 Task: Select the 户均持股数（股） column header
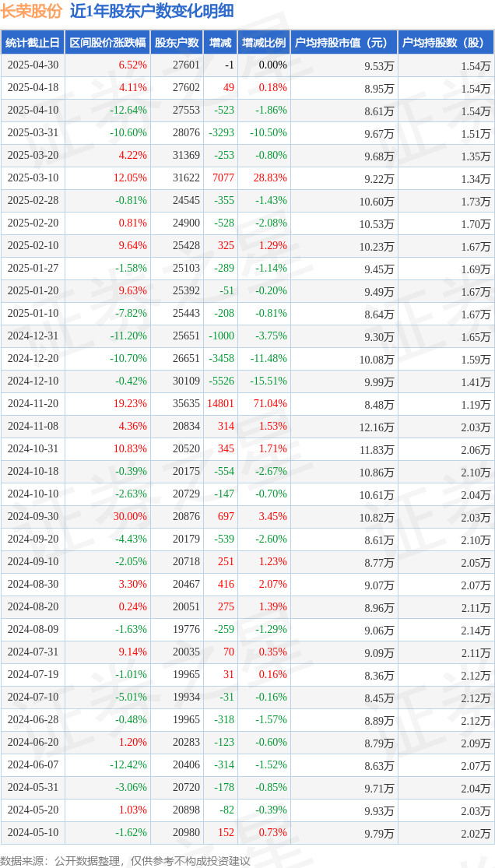(446, 43)
